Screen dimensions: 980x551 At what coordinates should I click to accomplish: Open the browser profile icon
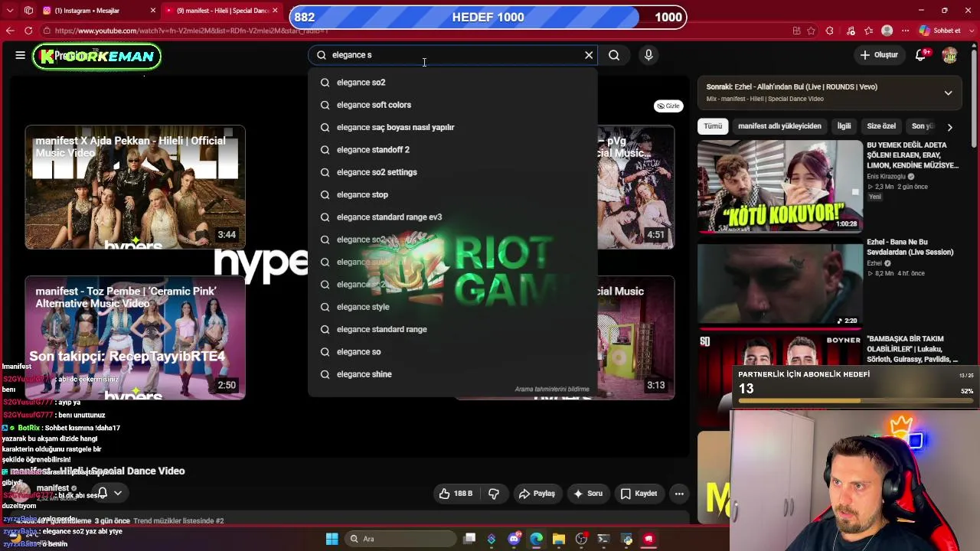point(887,31)
